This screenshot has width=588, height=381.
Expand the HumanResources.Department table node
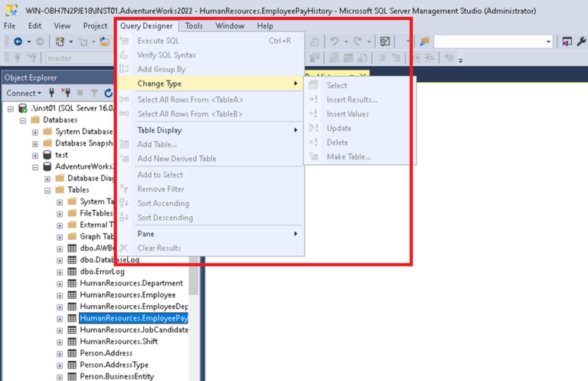(x=60, y=283)
